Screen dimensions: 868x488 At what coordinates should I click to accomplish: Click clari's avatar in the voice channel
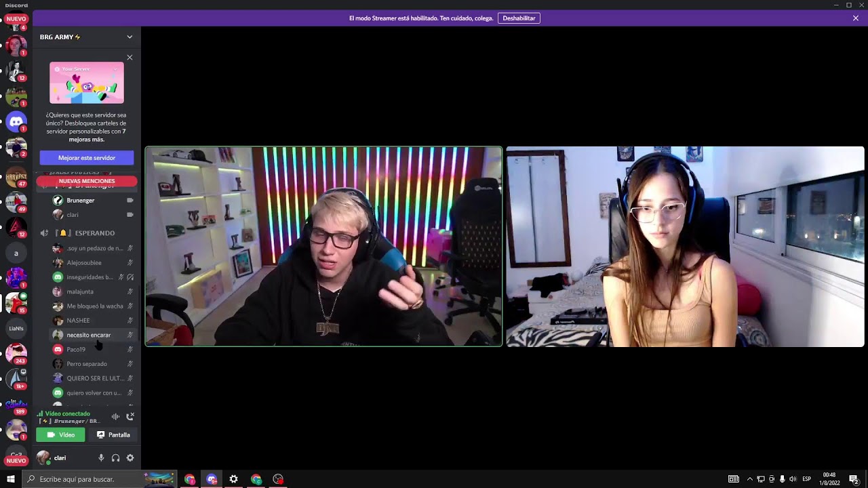pyautogui.click(x=58, y=215)
